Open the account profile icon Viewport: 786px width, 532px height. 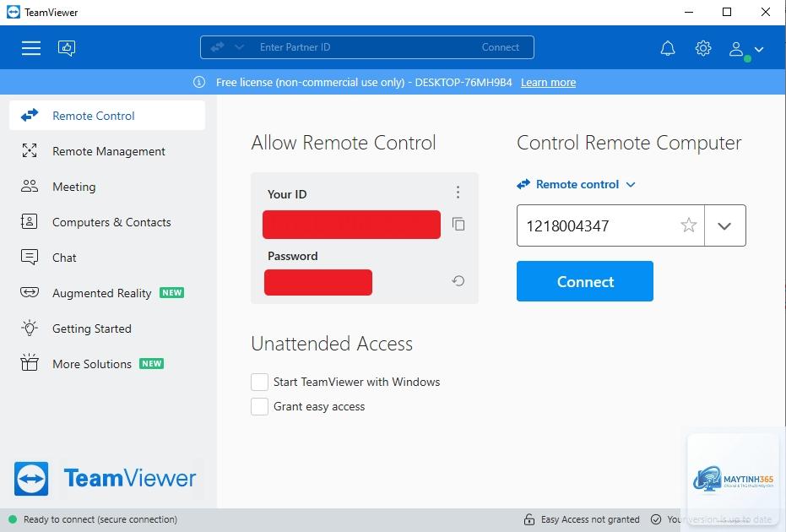click(x=736, y=49)
